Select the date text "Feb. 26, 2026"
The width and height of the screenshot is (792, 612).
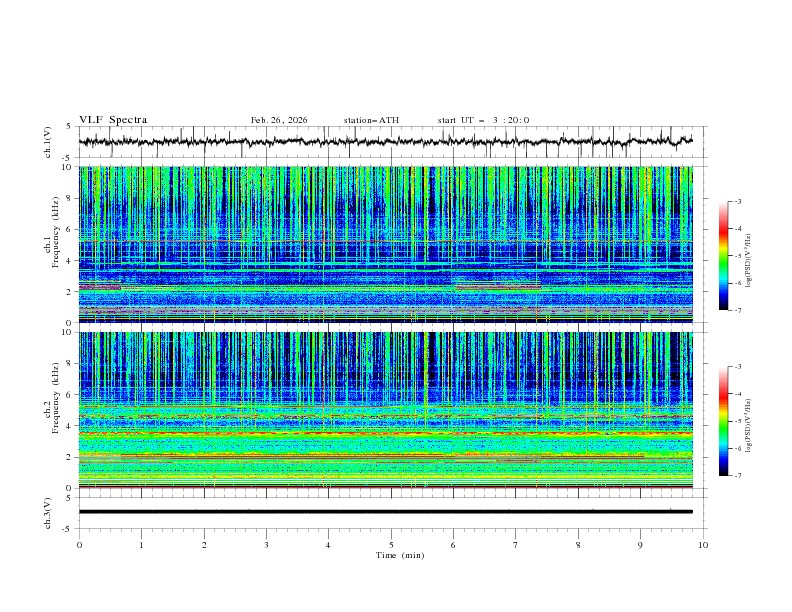pos(279,120)
